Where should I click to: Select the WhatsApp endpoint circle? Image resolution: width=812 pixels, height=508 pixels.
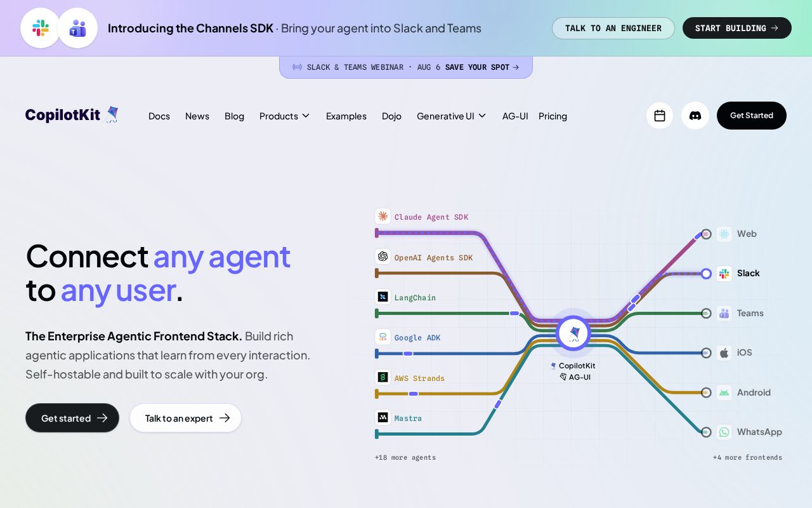tap(706, 432)
